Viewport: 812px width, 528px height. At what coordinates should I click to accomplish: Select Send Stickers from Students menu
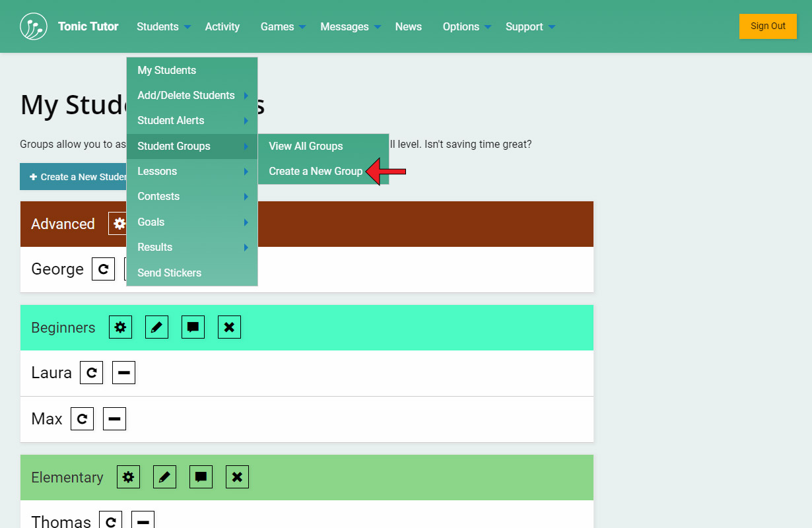pos(169,273)
